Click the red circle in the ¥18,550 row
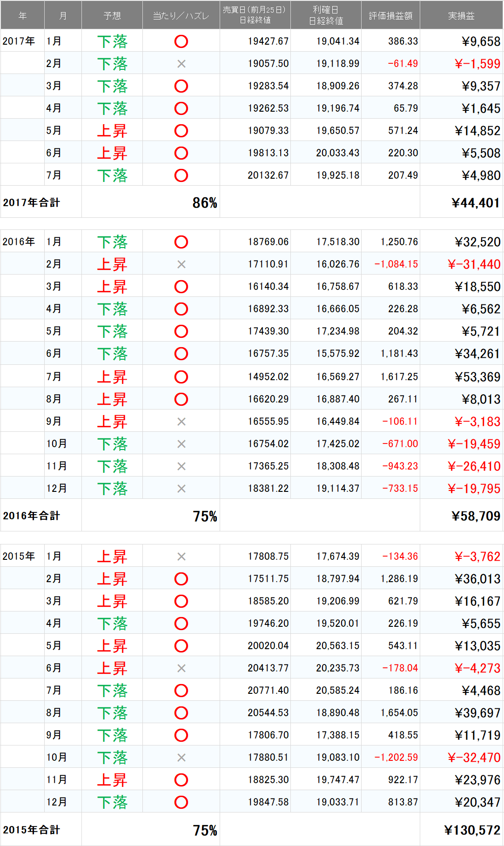 click(x=181, y=287)
